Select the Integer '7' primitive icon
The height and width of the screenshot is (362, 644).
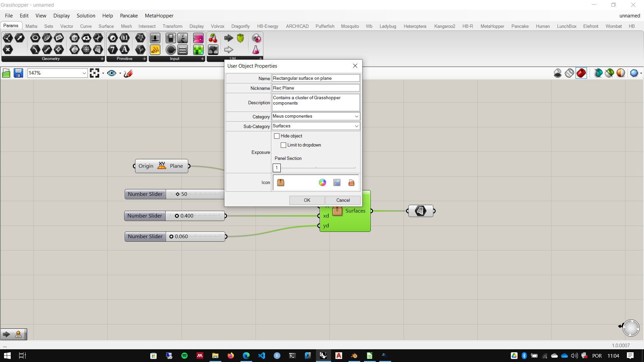[113, 50]
